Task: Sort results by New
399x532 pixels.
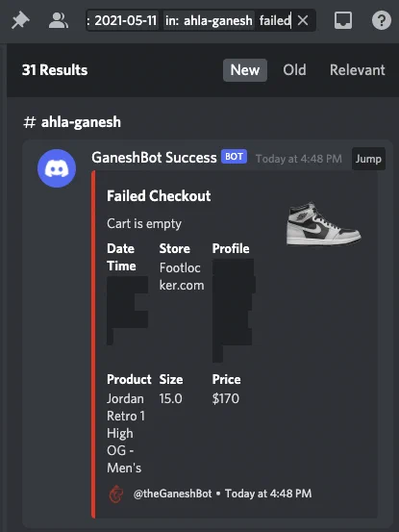Action: pos(245,70)
